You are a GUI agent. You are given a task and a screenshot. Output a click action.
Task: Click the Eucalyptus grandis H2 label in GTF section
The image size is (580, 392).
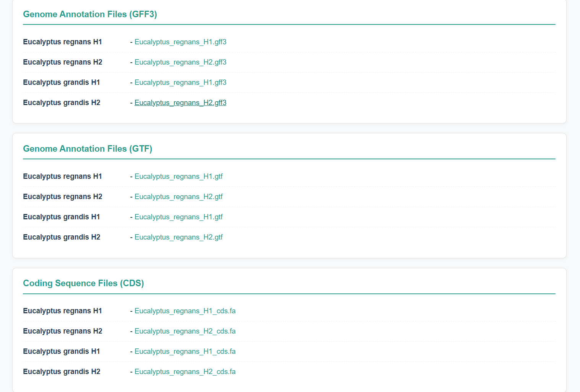[62, 237]
